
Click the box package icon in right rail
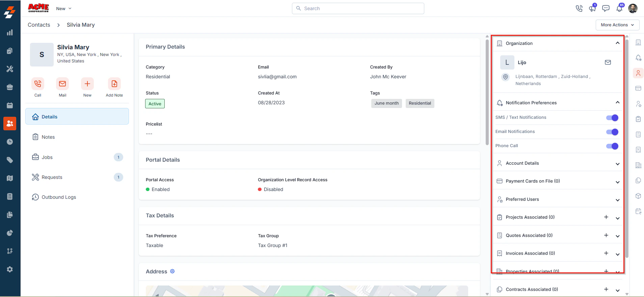638,196
